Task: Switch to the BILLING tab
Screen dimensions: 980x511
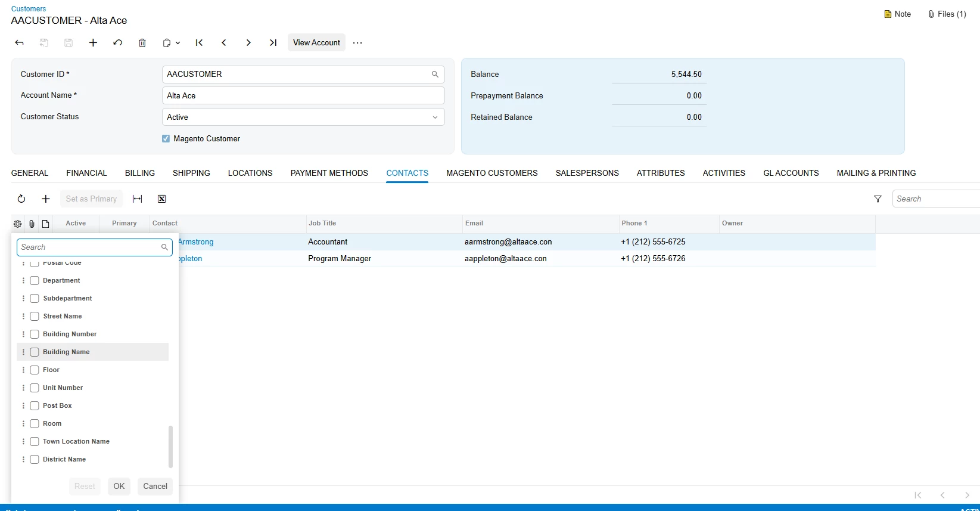Action: pyautogui.click(x=140, y=173)
